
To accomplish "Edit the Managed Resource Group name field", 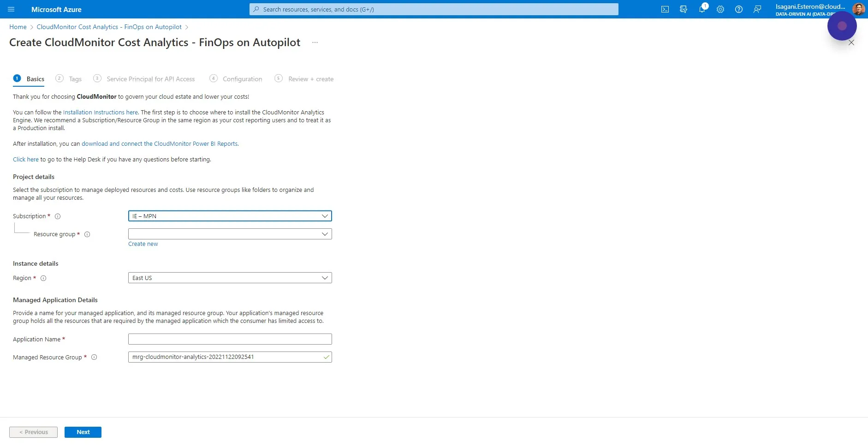I will [230, 357].
